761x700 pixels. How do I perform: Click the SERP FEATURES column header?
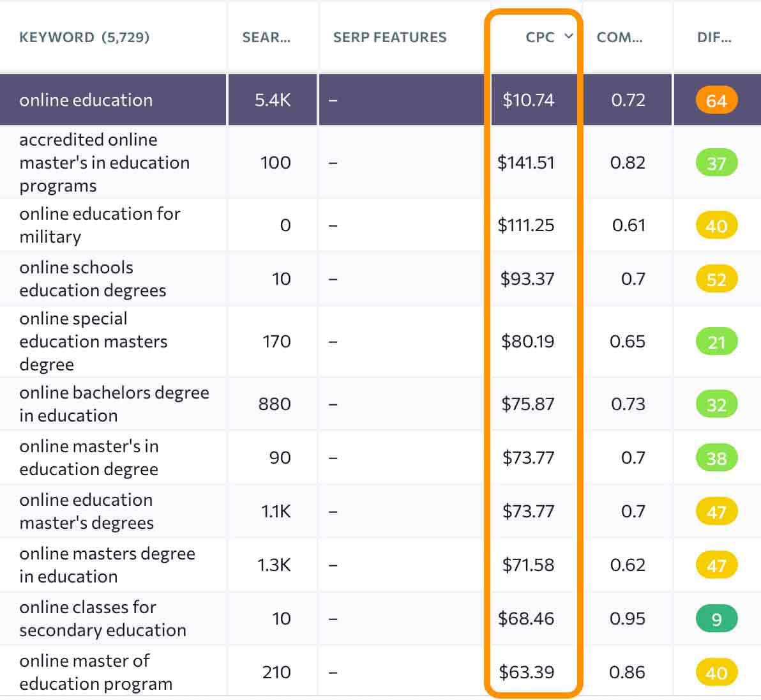click(389, 37)
